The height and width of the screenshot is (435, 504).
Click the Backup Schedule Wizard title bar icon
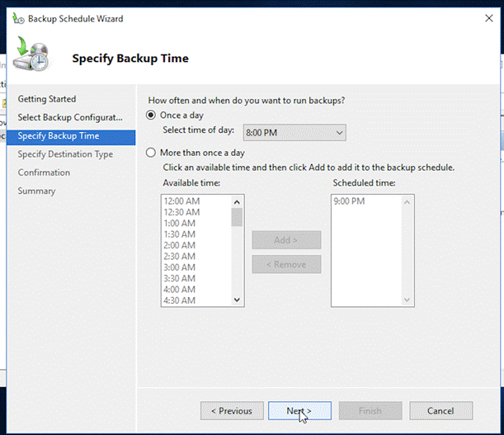pos(17,18)
